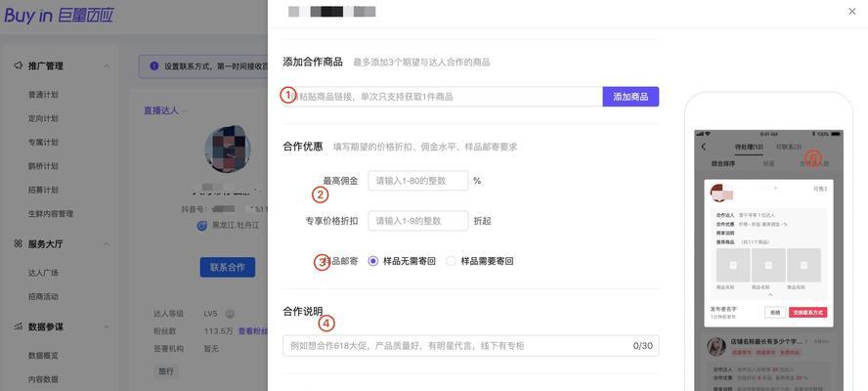This screenshot has height=391, width=868.
Task: Collapse the 推广管理 sidebar section
Action: [107, 65]
